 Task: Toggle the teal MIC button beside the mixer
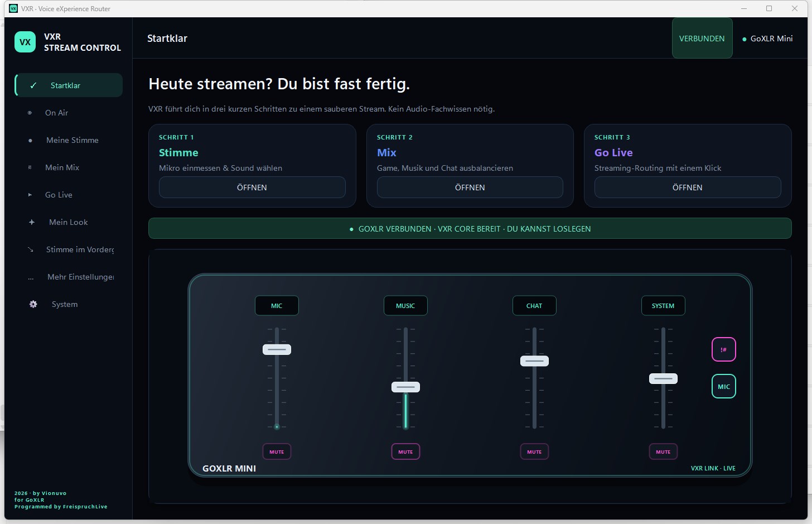724,387
